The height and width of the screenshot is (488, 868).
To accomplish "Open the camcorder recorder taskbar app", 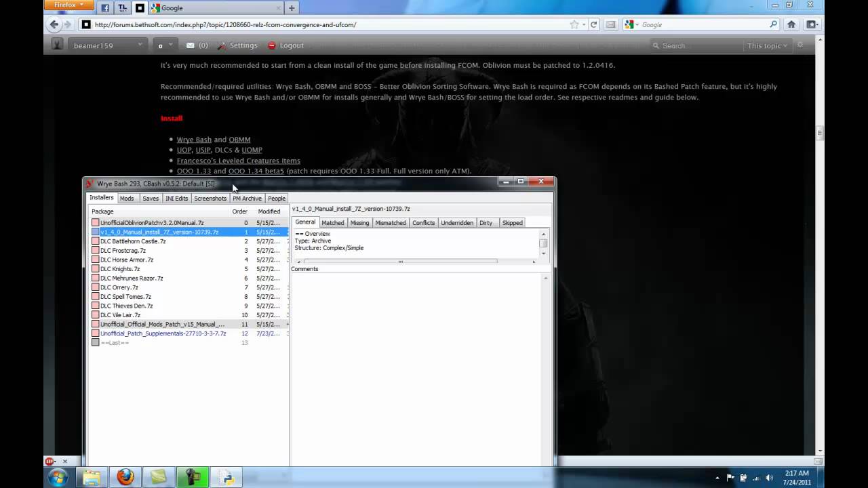I will pos(193,477).
